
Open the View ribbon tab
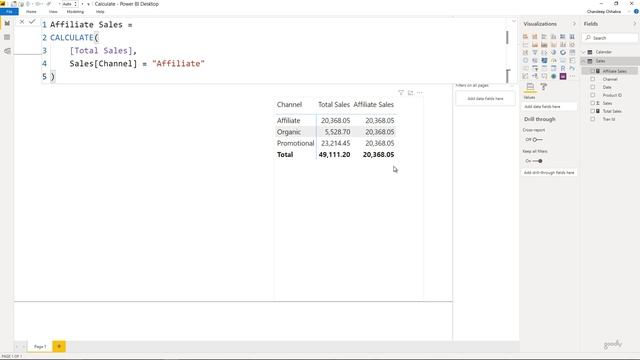53,12
